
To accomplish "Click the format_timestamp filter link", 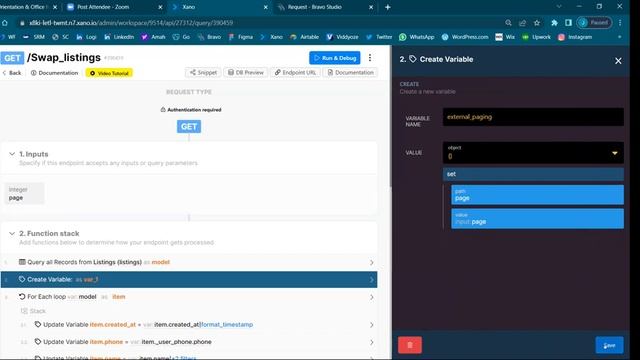I will (x=227, y=324).
